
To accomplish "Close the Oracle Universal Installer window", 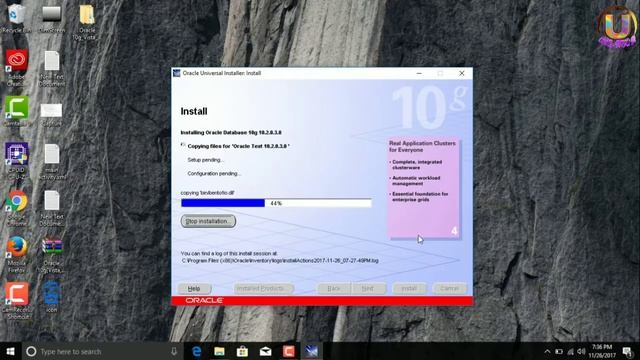I will click(462, 73).
